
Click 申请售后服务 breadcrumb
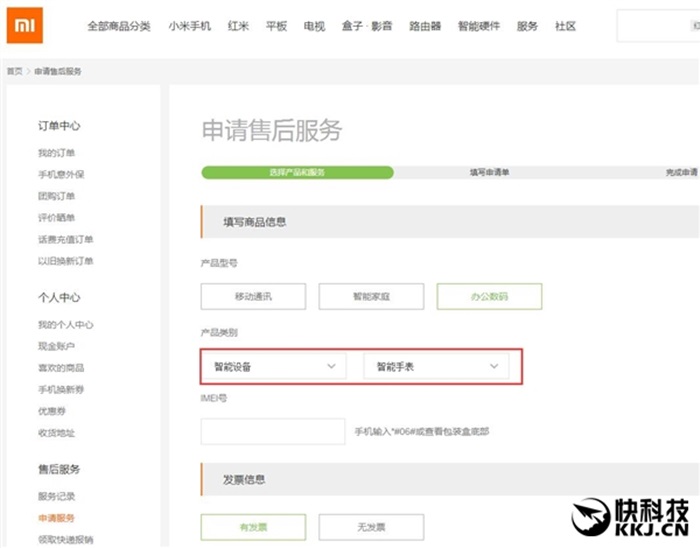coord(58,71)
